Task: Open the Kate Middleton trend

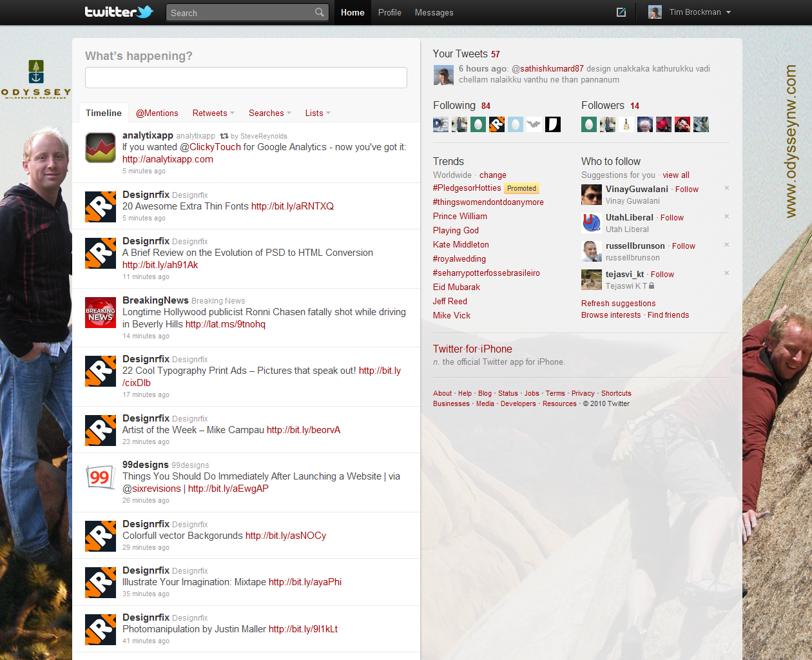Action: [x=461, y=245]
